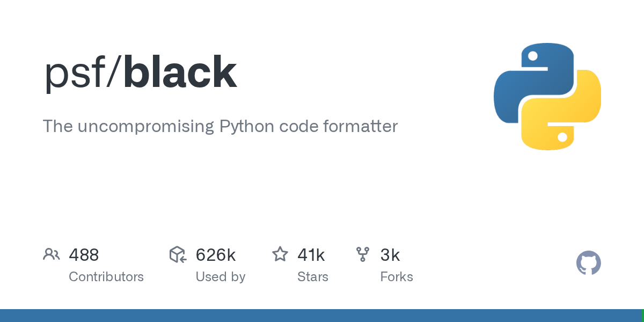Click the 626k usage count
The height and width of the screenshot is (322, 644).
216,255
